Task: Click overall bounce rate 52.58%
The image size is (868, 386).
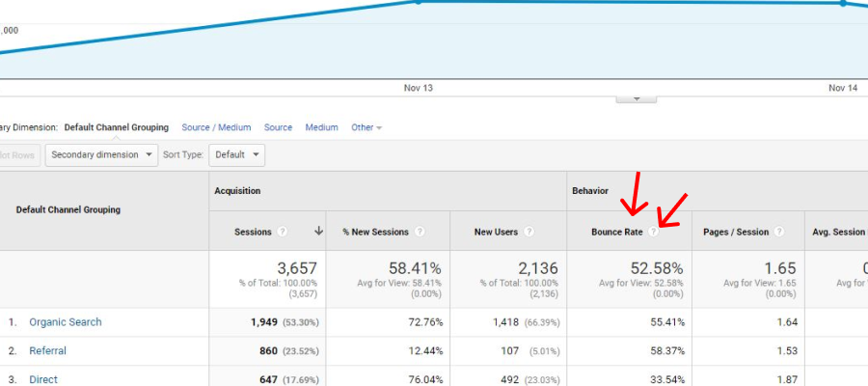Action: click(657, 268)
